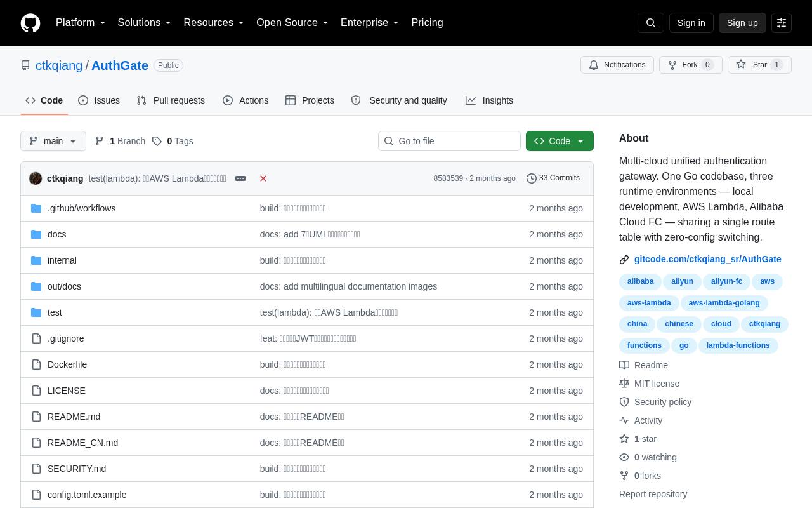
Task: Switch to the Projects tab
Action: pyautogui.click(x=310, y=100)
